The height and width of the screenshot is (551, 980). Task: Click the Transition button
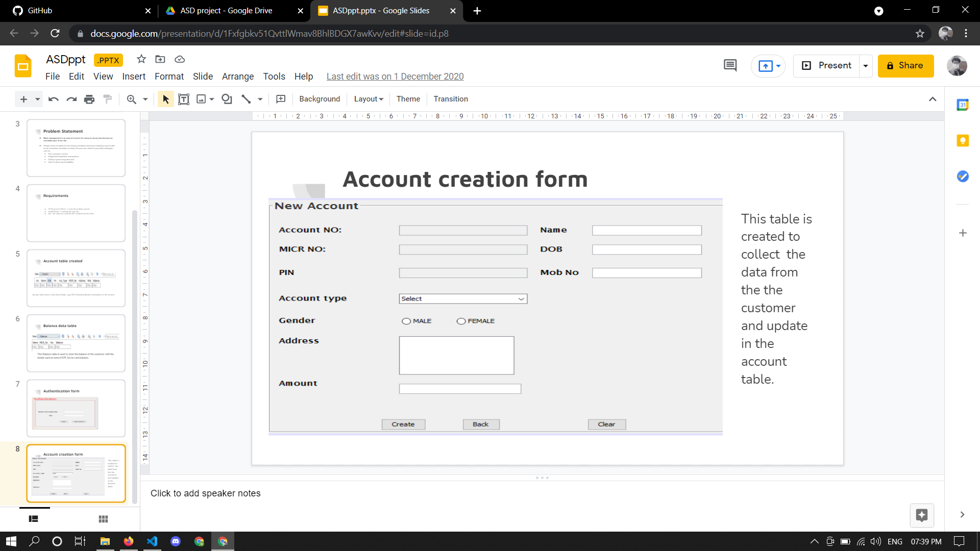coord(451,99)
